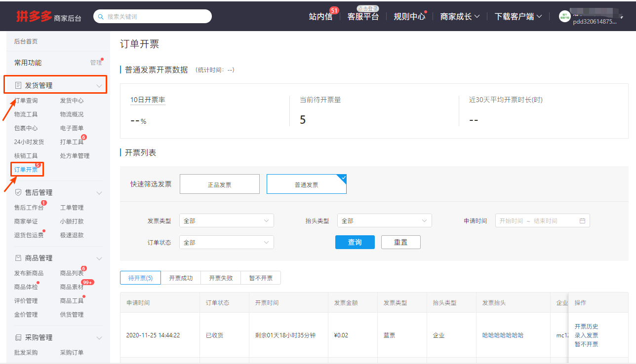Open 小额打款 in sidebar
The height and width of the screenshot is (364, 636).
[x=72, y=221]
